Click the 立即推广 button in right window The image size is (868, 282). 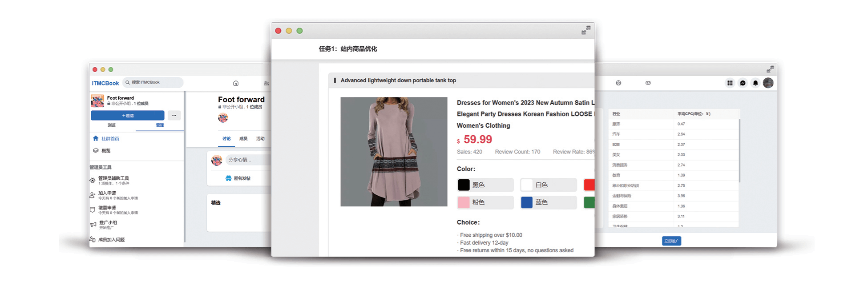[x=671, y=241]
